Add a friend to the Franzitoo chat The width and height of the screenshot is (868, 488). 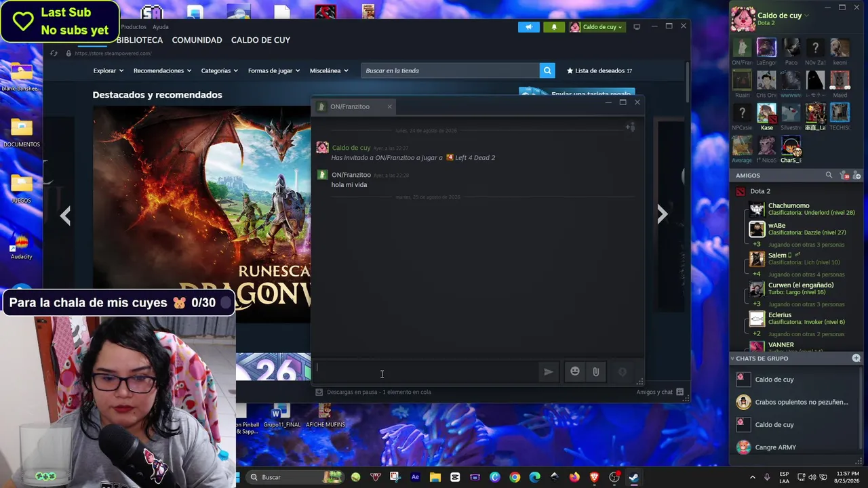click(x=630, y=127)
